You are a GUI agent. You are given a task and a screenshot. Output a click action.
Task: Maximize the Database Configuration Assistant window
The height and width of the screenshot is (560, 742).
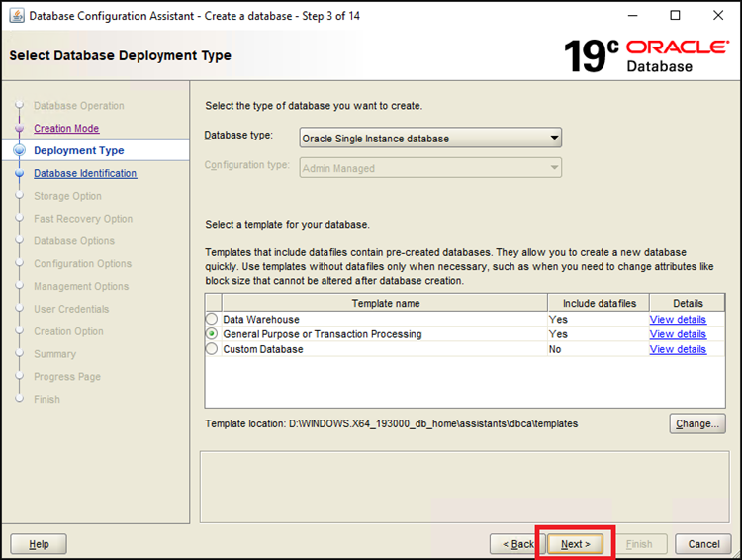coord(676,16)
